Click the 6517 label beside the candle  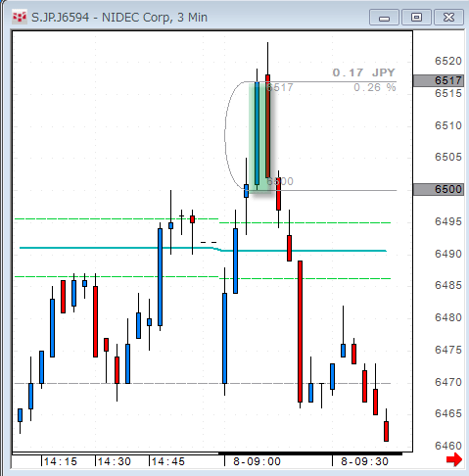[x=280, y=87]
